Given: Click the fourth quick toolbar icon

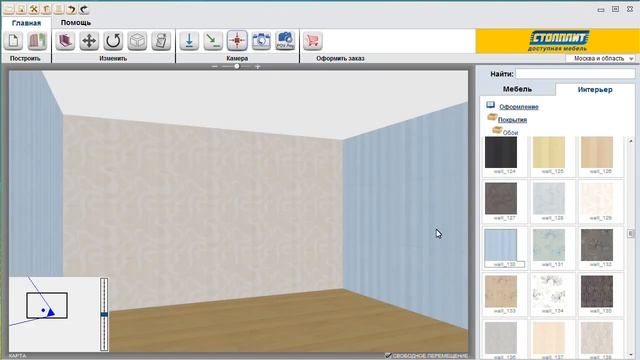Looking at the screenshot, I should pos(47,9).
